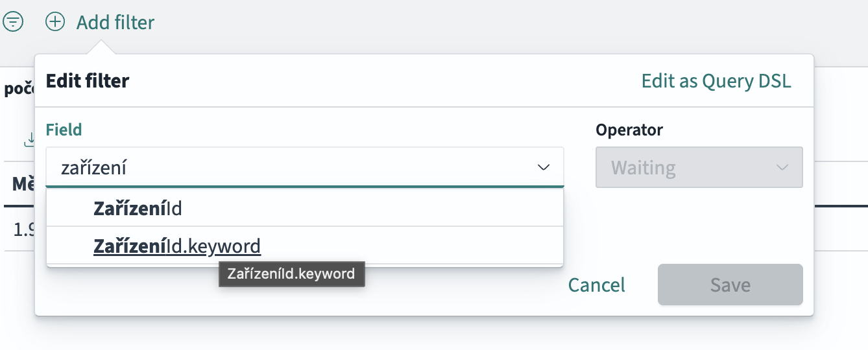Click the plus circle icon
This screenshot has height=350, width=868.
(x=55, y=22)
